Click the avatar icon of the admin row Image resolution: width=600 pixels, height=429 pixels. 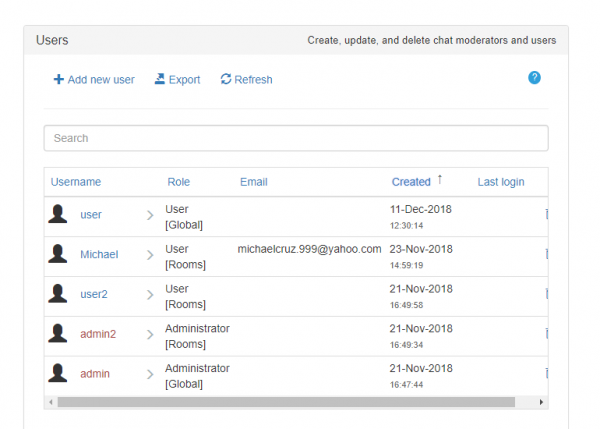pyautogui.click(x=59, y=374)
